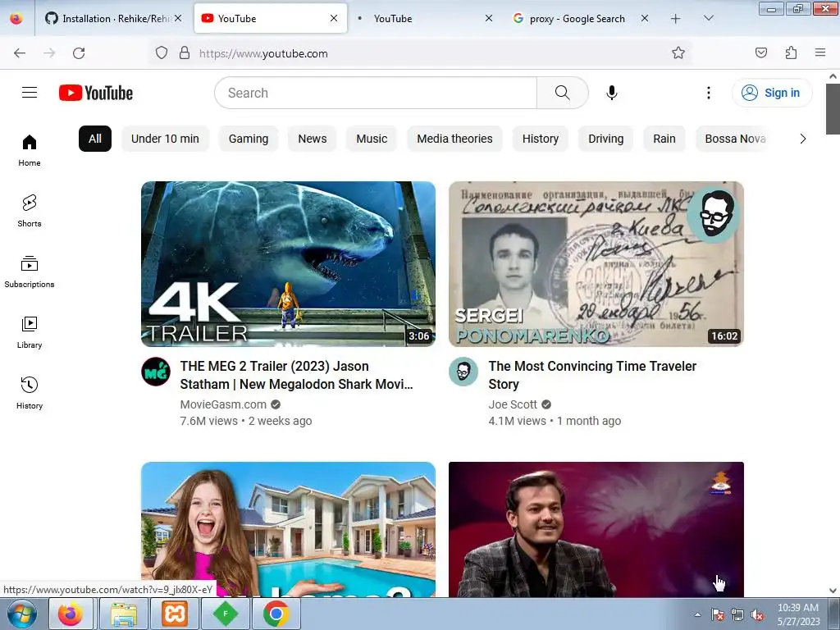Image resolution: width=840 pixels, height=630 pixels.
Task: Select the Media theories chip
Action: pos(454,139)
